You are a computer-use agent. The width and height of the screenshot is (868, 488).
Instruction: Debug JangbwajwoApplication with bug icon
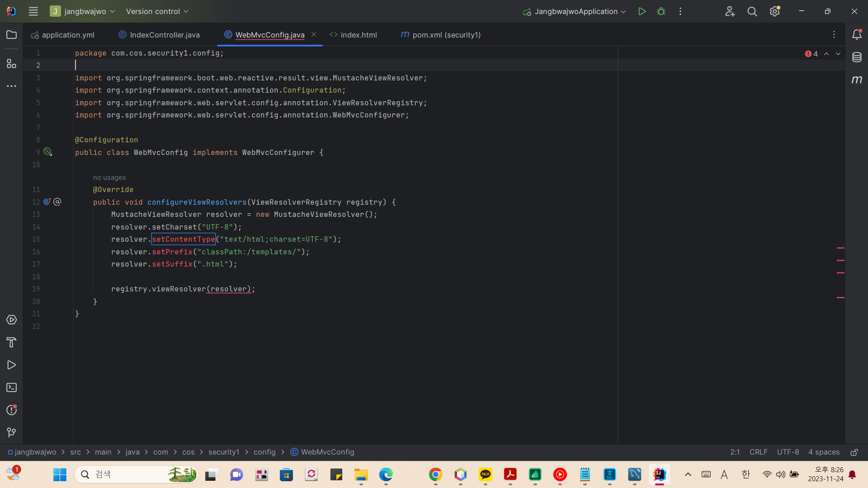click(x=661, y=11)
